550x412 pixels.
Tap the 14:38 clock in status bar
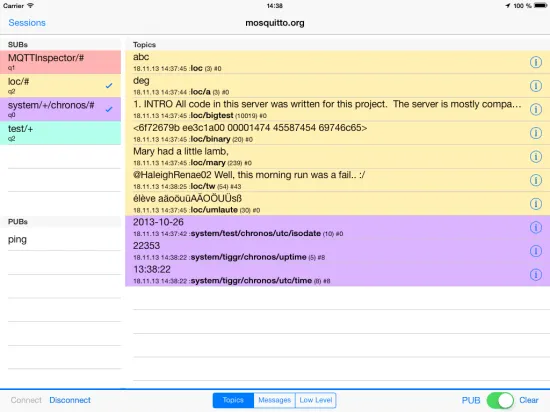coord(275,6)
